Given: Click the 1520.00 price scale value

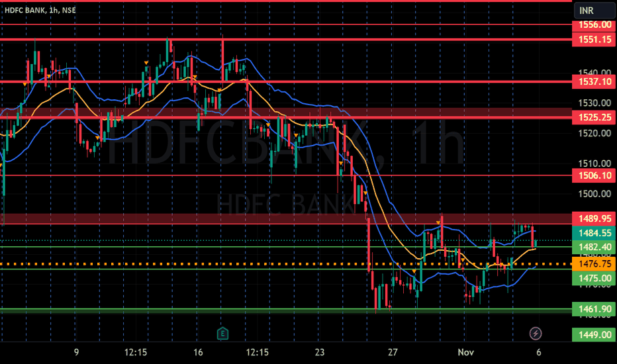Looking at the screenshot, I should [x=594, y=134].
